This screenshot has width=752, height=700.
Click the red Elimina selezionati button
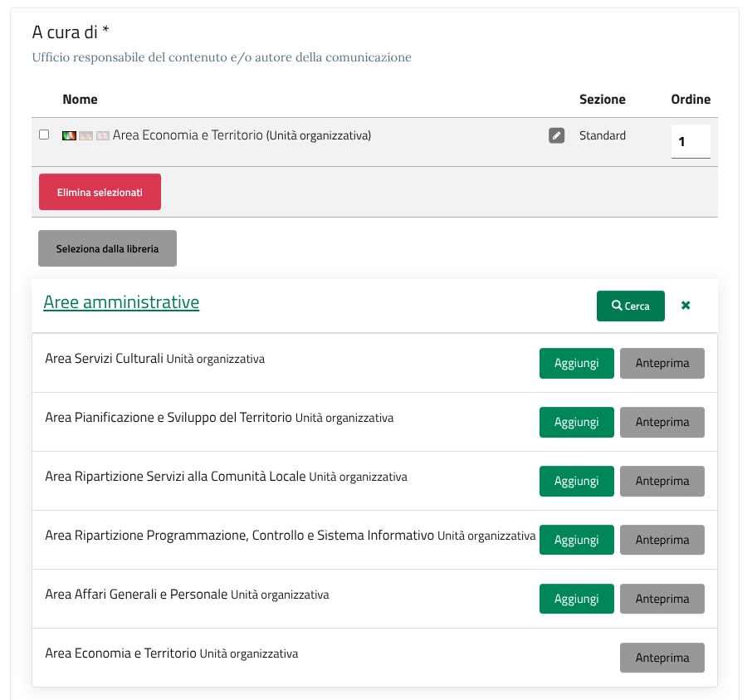click(100, 192)
